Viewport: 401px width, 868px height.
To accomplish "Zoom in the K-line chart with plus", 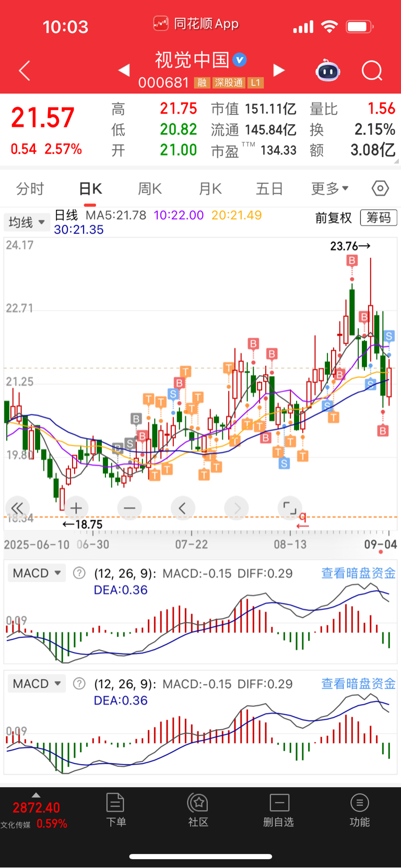I will (x=76, y=508).
